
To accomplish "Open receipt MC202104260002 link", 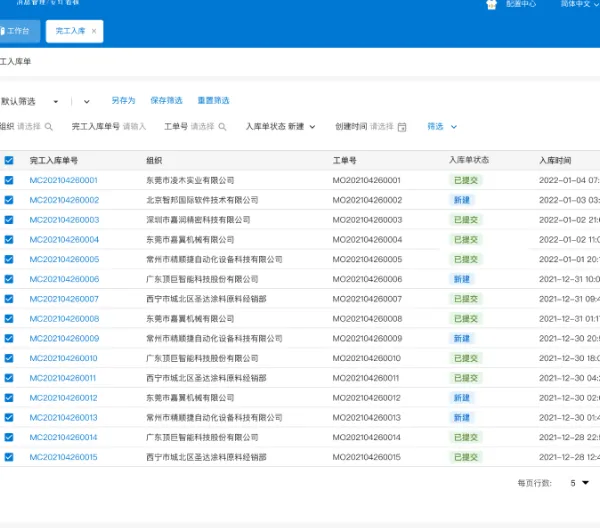I will [x=64, y=200].
